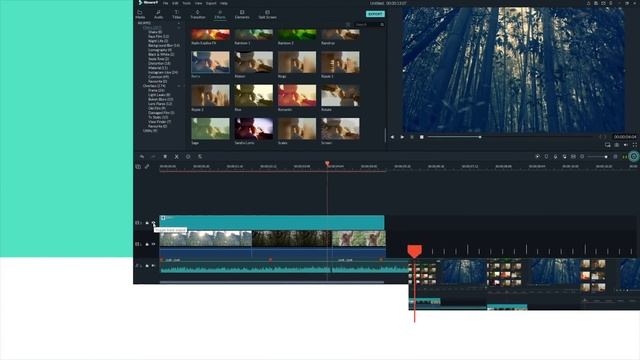The height and width of the screenshot is (360, 640).
Task: Select Background Blur filter category
Action: pyautogui.click(x=164, y=45)
